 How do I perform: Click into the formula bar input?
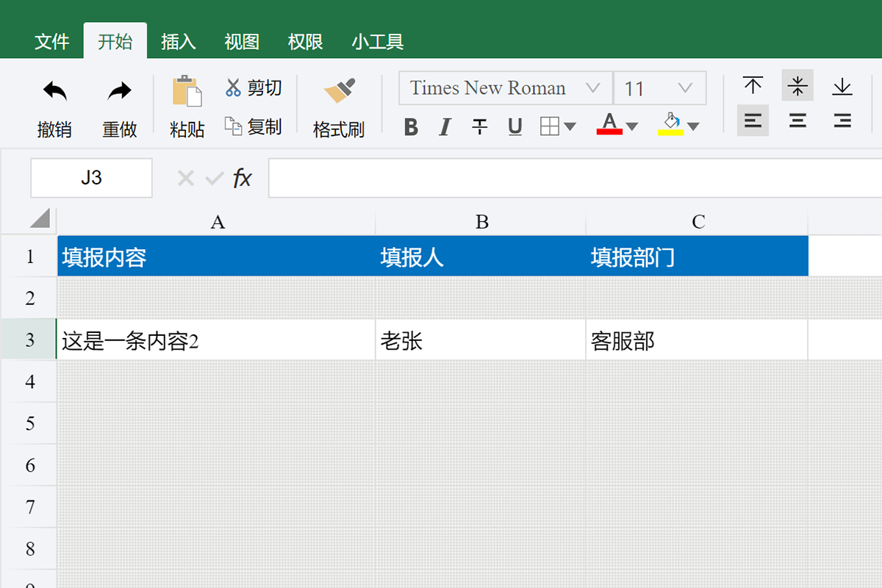click(x=573, y=178)
